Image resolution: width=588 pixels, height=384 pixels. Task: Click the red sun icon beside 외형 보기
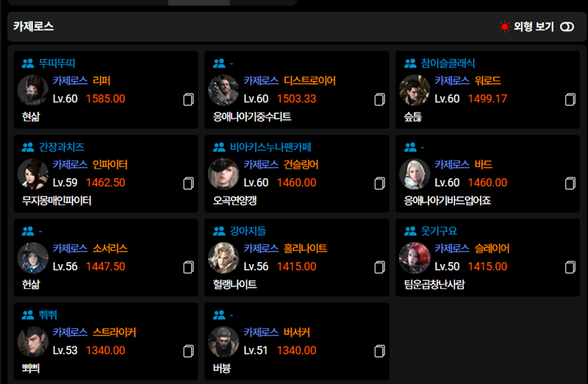(x=504, y=26)
